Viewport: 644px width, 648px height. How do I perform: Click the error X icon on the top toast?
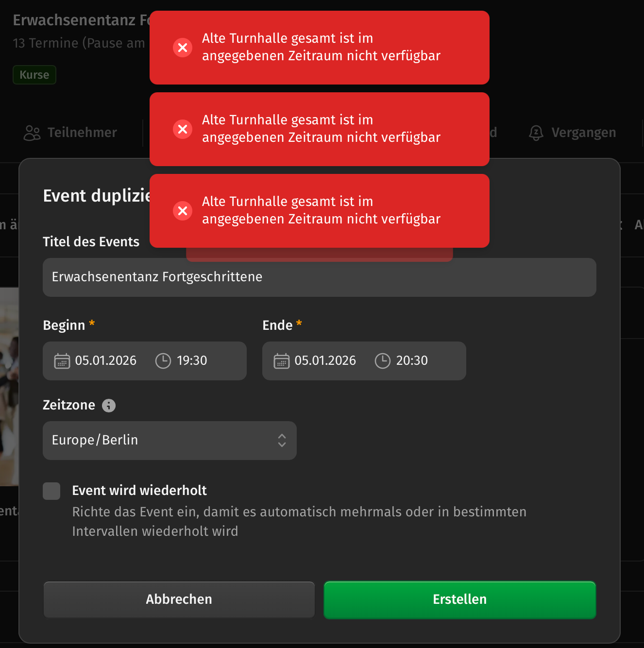point(183,48)
